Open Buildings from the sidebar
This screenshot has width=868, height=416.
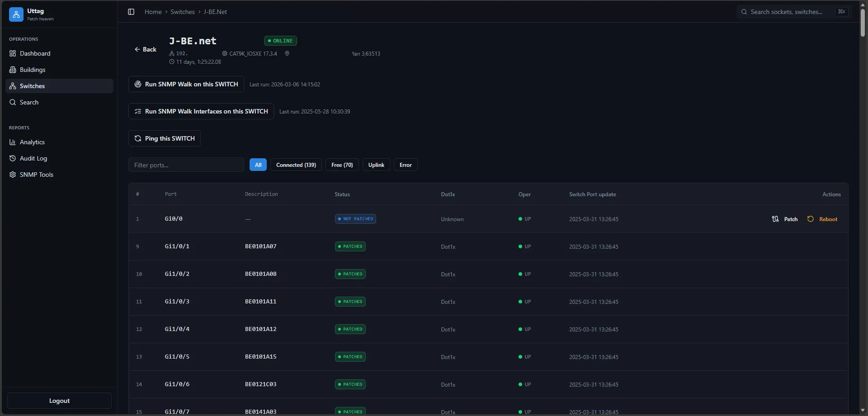(59, 70)
